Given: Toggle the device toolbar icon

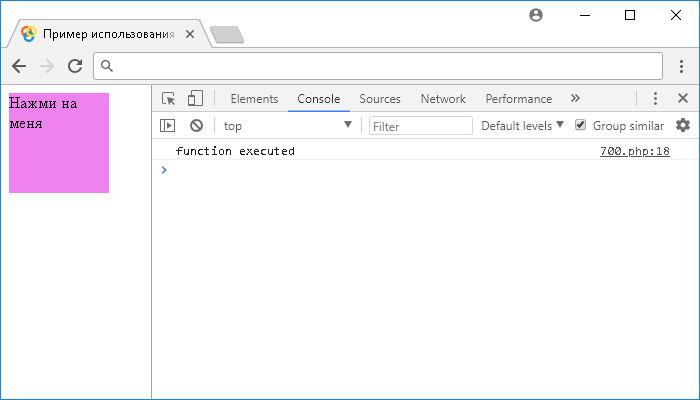Looking at the screenshot, I should tap(195, 99).
